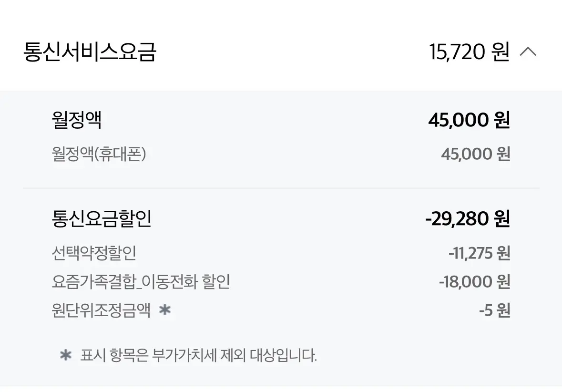562x392 pixels.
Task: Click the bold 45,000 원 월정액 amount
Action: (469, 120)
